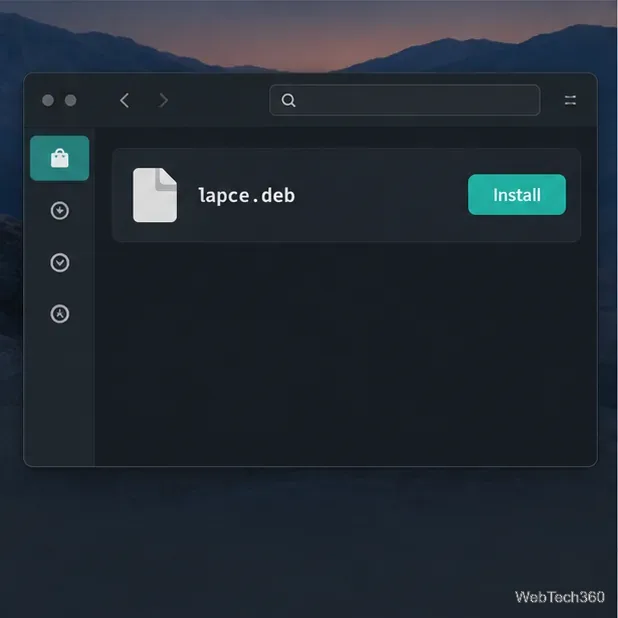Focus the search input field
Screen dimensions: 618x618
(405, 100)
